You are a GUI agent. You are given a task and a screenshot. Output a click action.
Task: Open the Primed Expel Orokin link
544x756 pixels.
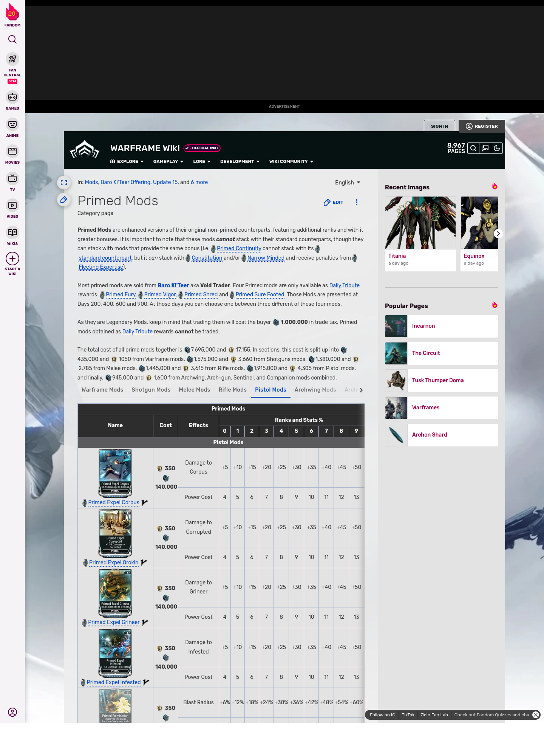tap(114, 562)
